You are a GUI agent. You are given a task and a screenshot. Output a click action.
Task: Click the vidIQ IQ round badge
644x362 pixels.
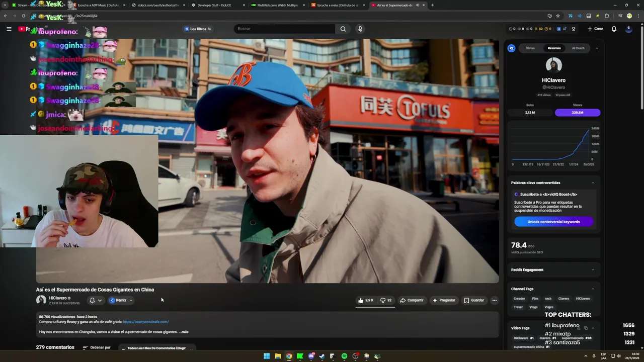tap(511, 48)
